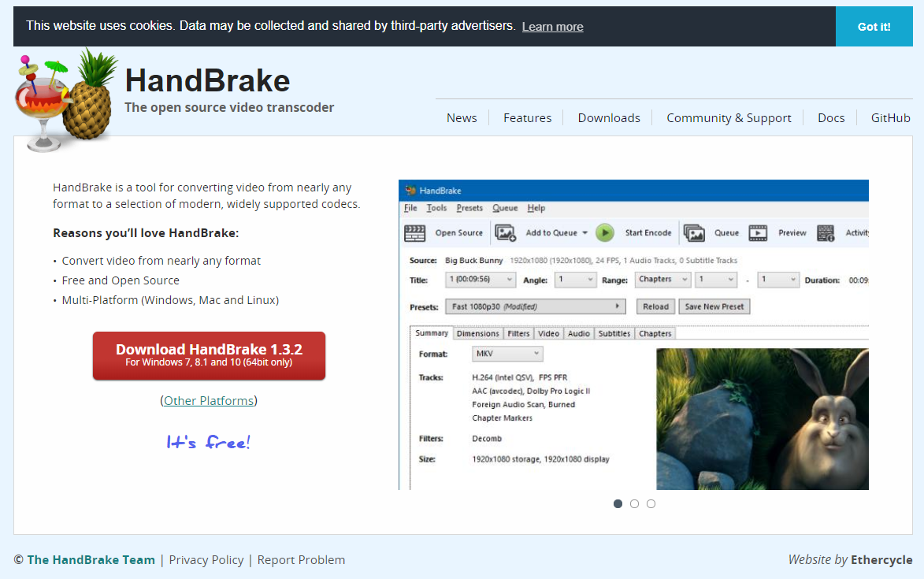Click the HandBrake cocktail and pineapple logo
924x579 pixels.
pyautogui.click(x=65, y=100)
